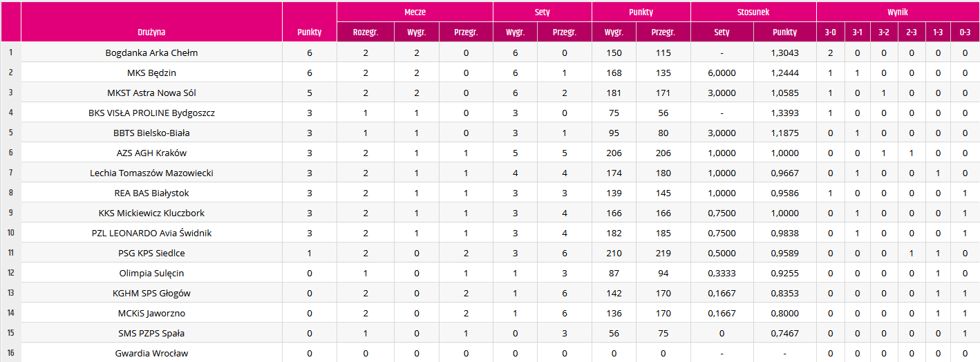This screenshot has width=980, height=362.
Task: Select the Gwardia Wrocław team name
Action: point(151,353)
